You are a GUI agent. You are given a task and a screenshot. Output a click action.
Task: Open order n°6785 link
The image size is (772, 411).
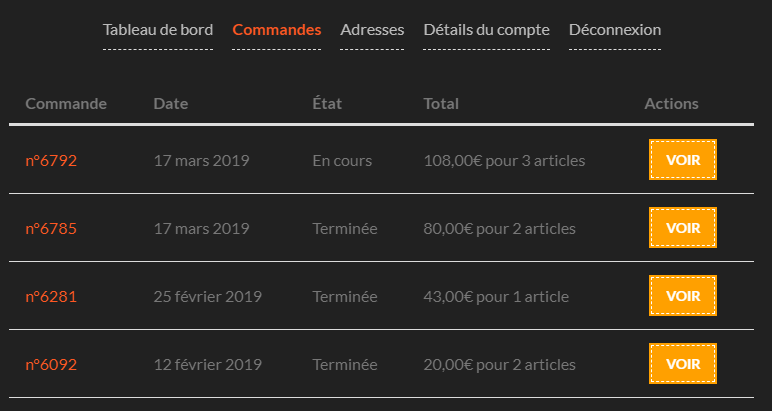coord(51,228)
